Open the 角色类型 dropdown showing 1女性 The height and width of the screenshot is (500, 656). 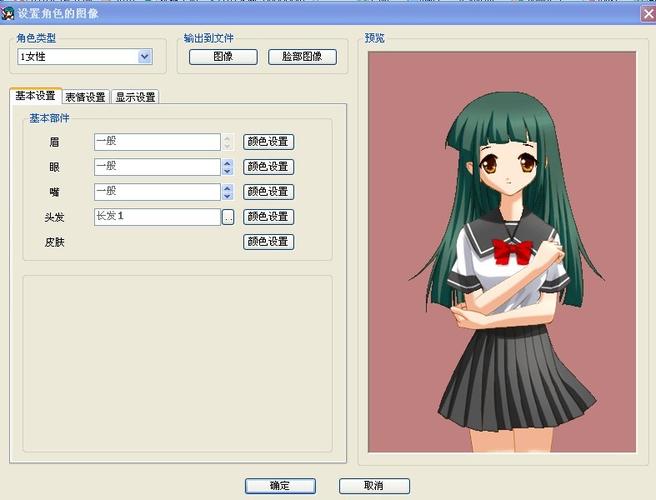85,56
